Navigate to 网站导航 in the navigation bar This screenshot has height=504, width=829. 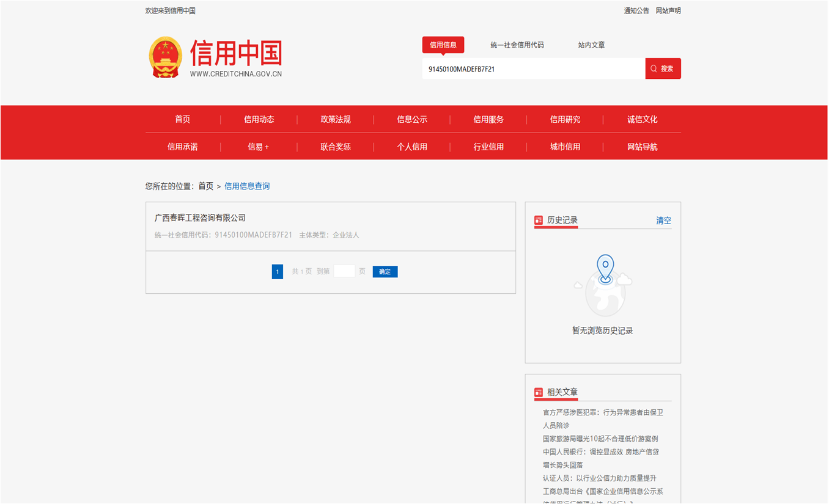(642, 146)
